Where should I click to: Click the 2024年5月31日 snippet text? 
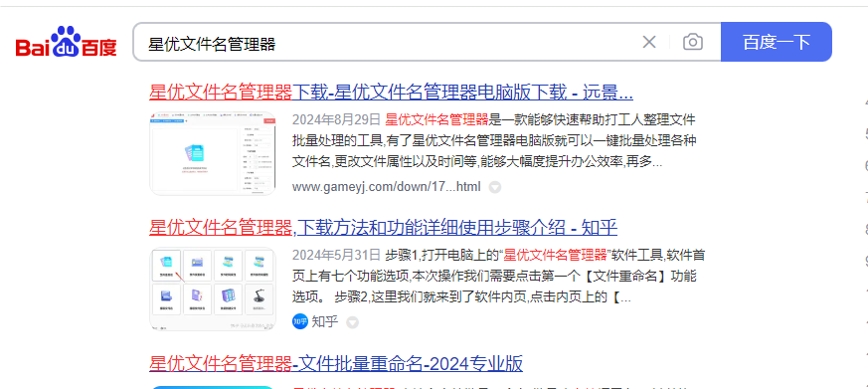(336, 255)
